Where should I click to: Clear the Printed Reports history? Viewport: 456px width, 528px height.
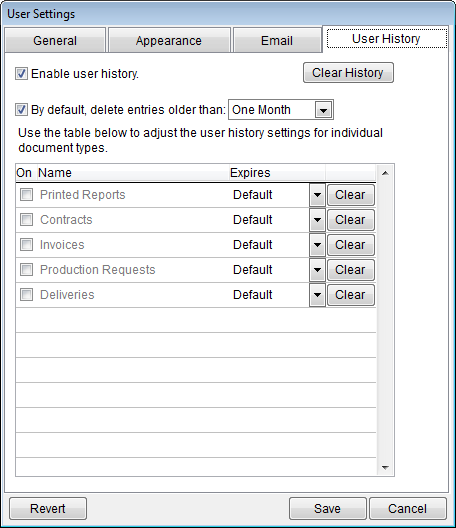coord(351,195)
